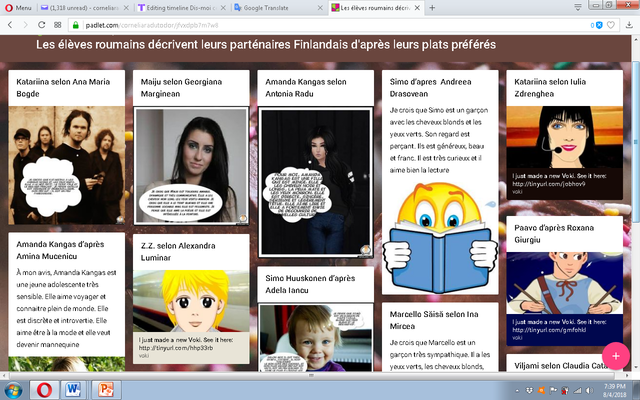Viewport: 640px width, 400px height.
Task: Open the Action Center flag tray icon
Action: 553,390
